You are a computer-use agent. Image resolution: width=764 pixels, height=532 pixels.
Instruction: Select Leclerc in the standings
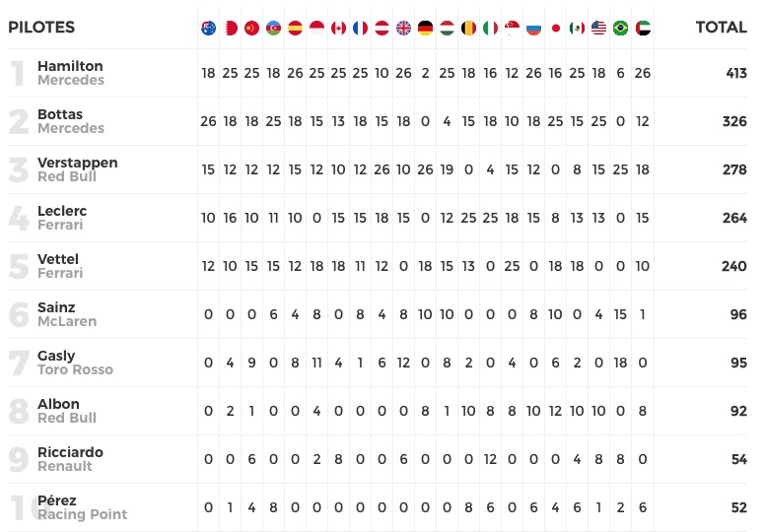[64, 211]
